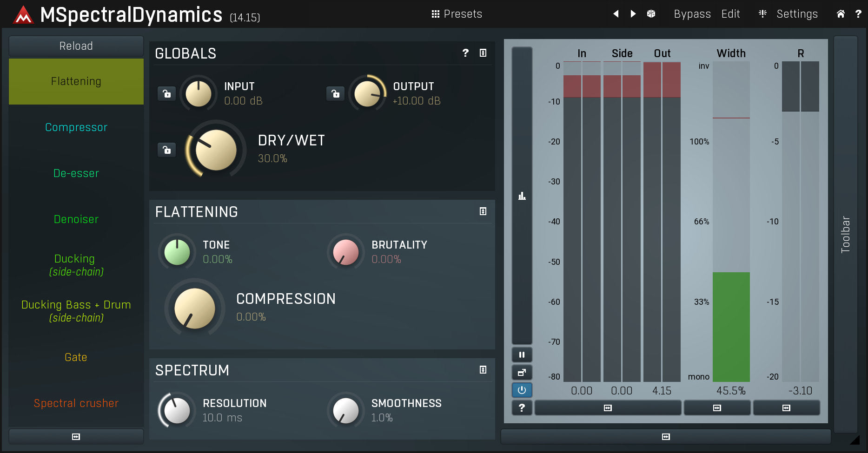Open the vertical Toolbar strip
Viewport: 868px width, 453px height.
click(x=845, y=235)
